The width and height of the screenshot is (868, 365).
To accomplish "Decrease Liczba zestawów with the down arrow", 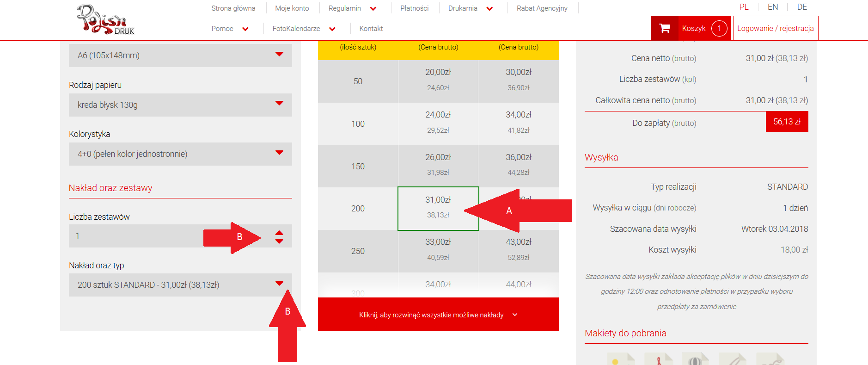I will pyautogui.click(x=279, y=241).
